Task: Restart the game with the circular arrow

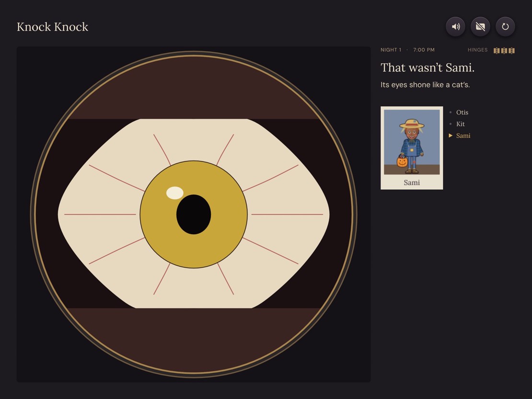Action: (505, 26)
